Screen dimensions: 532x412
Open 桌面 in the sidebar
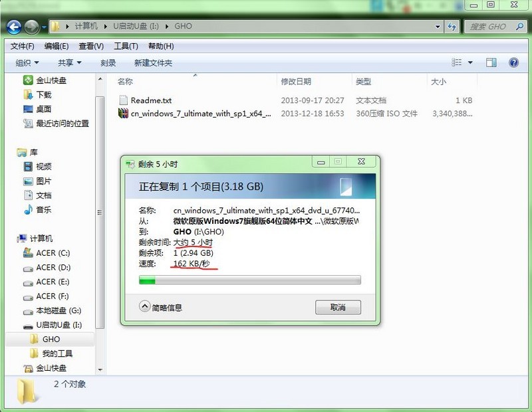[x=37, y=109]
